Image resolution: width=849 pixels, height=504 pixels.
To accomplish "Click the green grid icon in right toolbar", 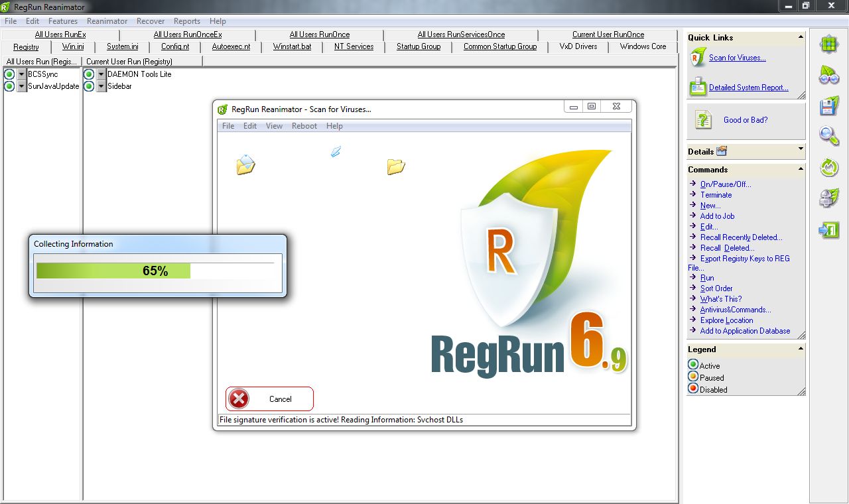I will pos(828,45).
